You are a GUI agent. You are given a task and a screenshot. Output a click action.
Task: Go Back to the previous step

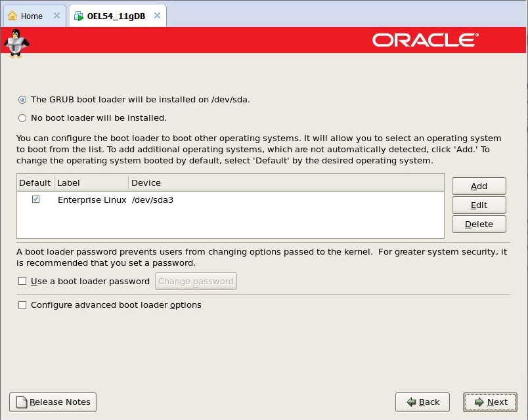click(422, 402)
